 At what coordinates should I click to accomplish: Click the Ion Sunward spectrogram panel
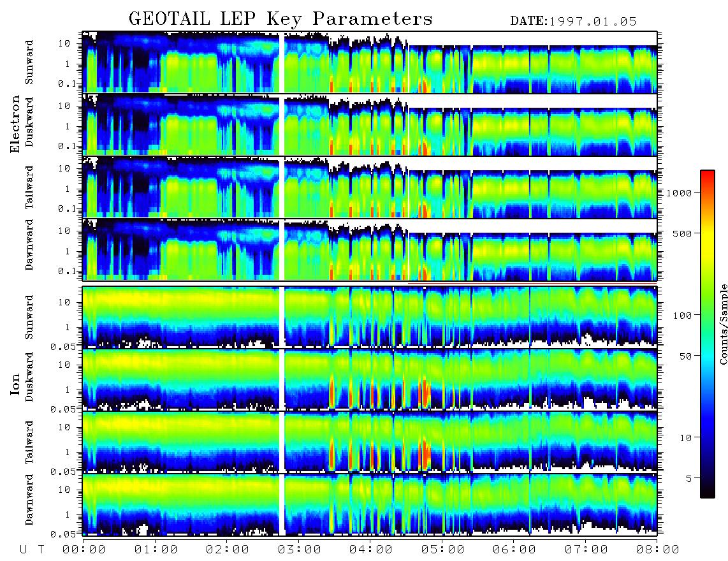370,317
